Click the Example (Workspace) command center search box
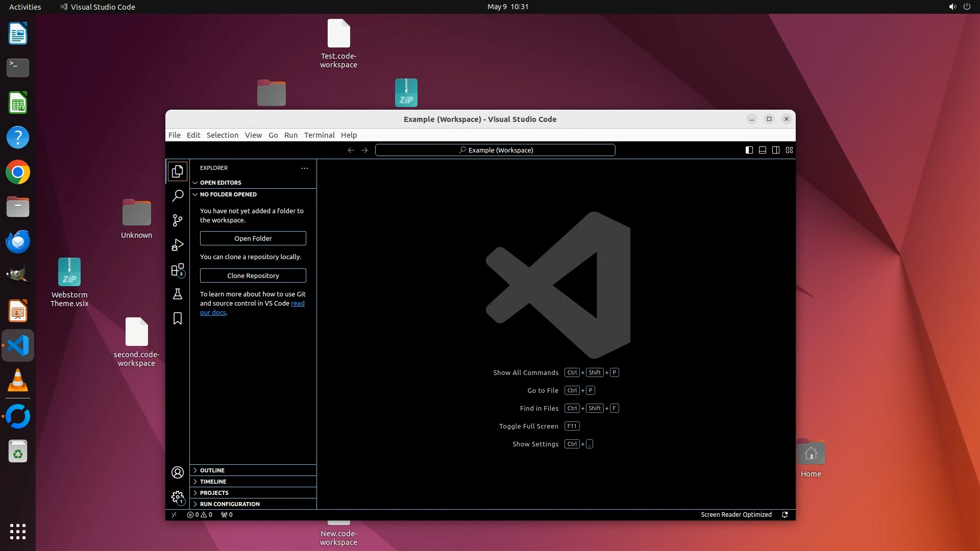 tap(495, 150)
